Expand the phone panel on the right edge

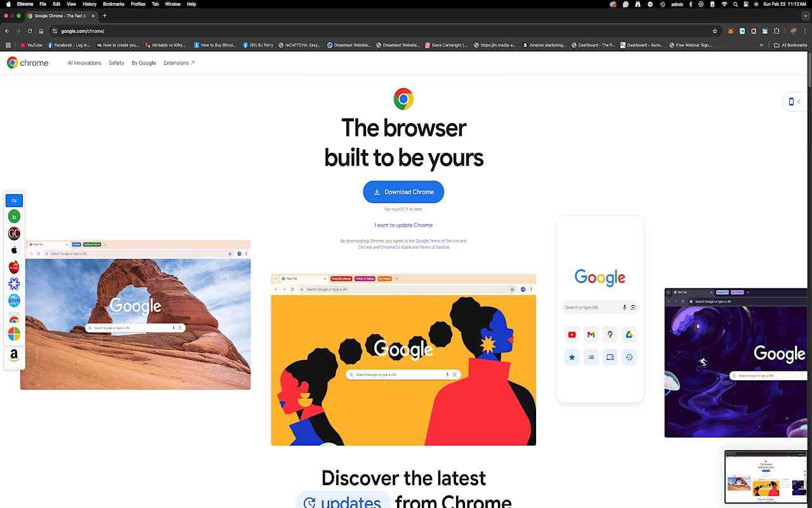pos(795,102)
